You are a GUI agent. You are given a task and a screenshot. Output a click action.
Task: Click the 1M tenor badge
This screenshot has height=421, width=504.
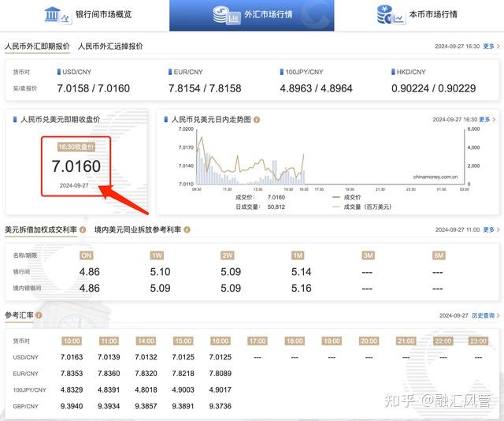[298, 255]
